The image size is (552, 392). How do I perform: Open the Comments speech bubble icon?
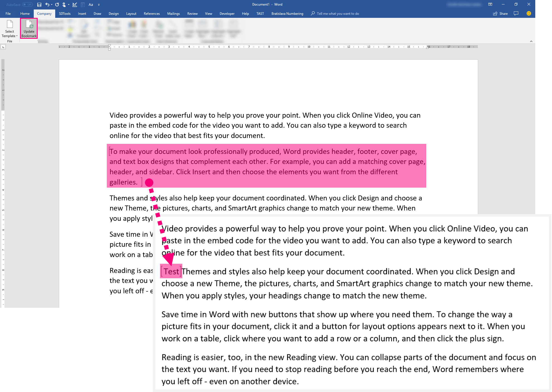coord(516,13)
